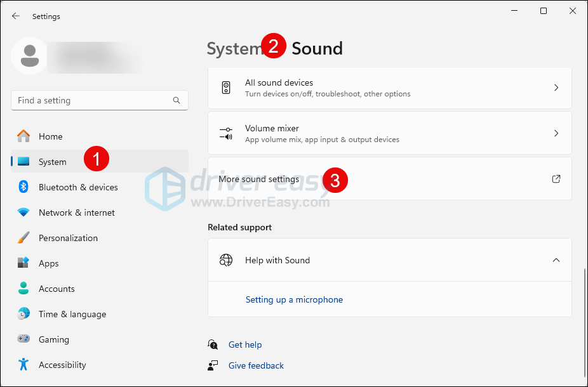Open the Give feedback link
Screen dimensions: 588x387
[256, 365]
